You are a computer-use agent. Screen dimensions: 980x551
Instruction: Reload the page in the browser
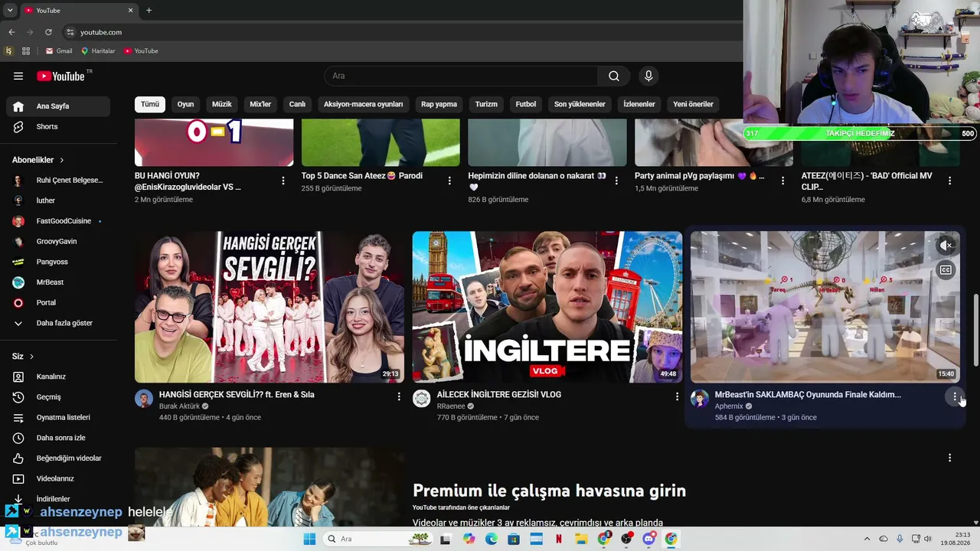pos(48,32)
